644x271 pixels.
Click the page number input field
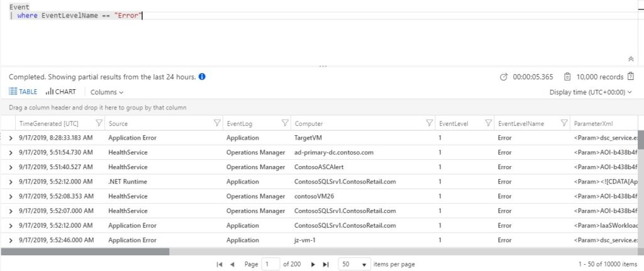pos(270,265)
